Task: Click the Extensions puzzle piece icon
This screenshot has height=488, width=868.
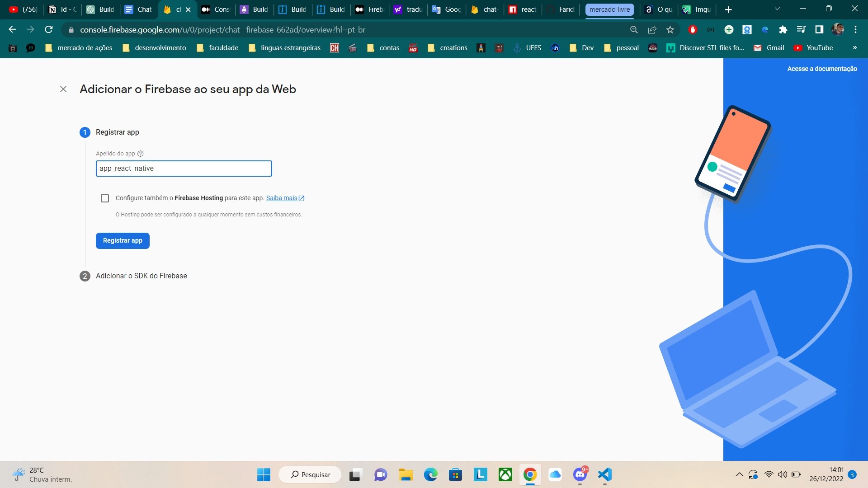Action: tap(783, 30)
